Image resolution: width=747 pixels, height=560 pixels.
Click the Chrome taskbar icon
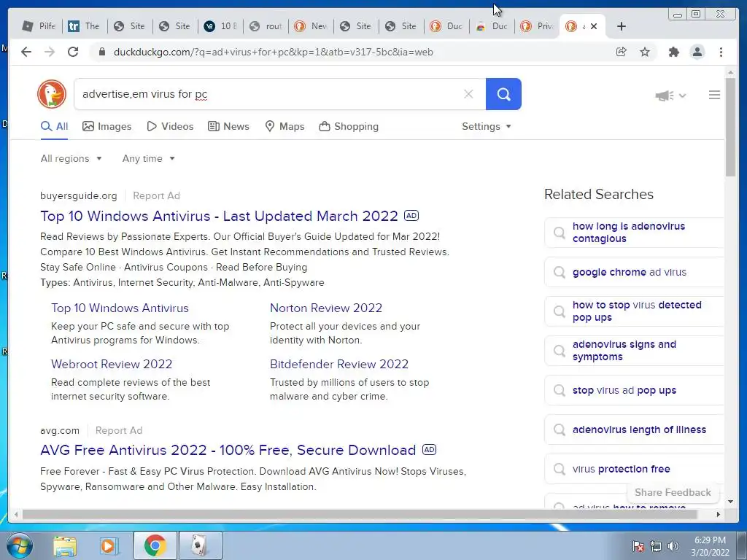(x=155, y=545)
